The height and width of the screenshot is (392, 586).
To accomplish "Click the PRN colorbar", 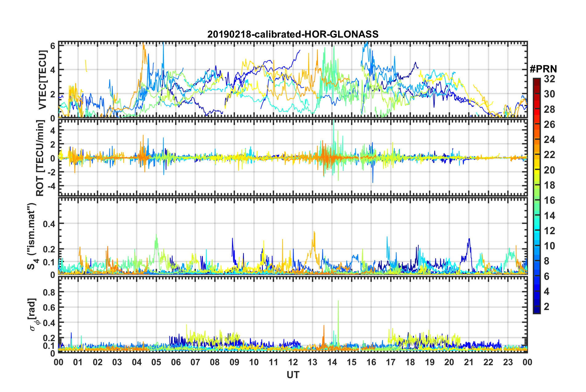I will (x=536, y=196).
